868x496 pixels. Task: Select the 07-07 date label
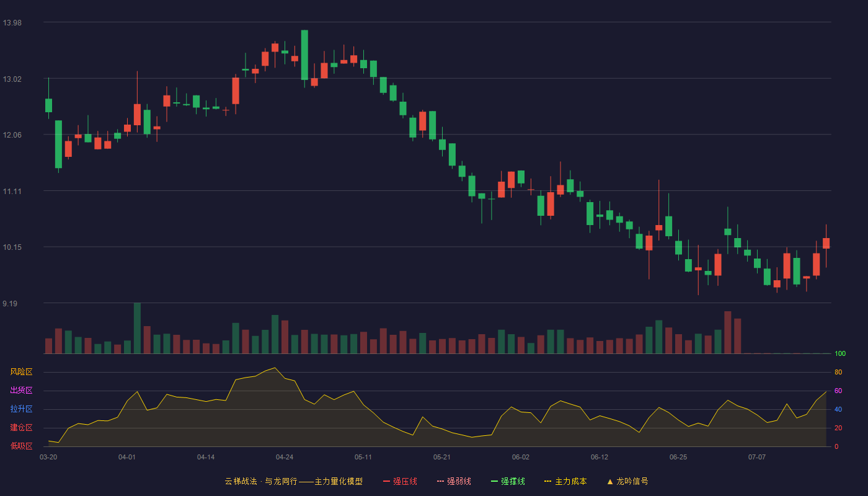[757, 457]
